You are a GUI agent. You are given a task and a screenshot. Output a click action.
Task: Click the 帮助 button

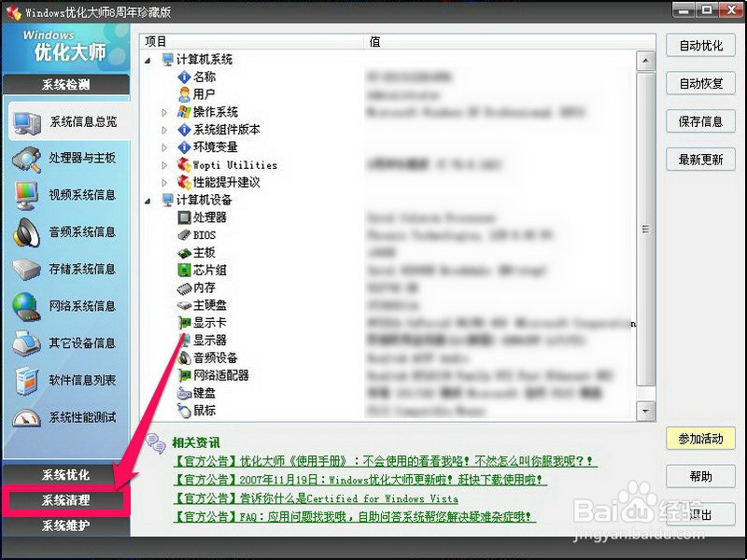700,476
